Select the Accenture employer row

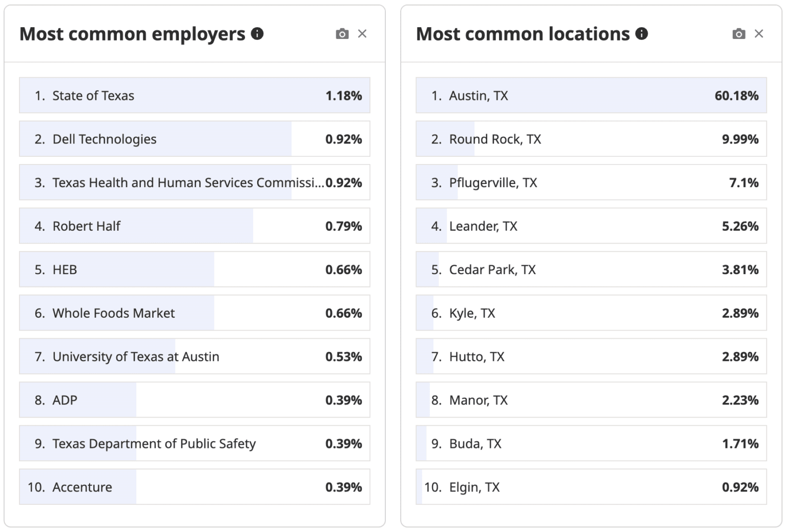195,487
